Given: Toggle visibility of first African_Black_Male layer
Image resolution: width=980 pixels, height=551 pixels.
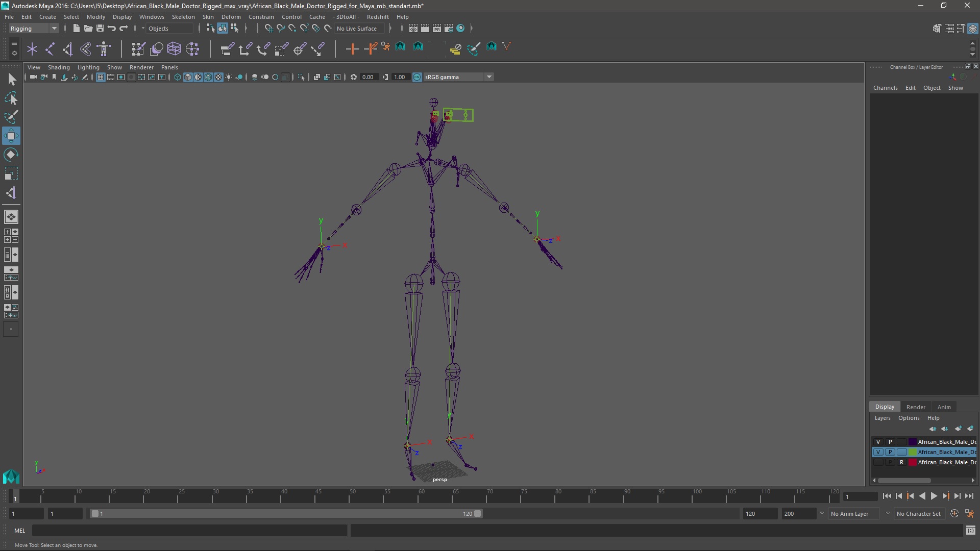Looking at the screenshot, I should coord(878,442).
